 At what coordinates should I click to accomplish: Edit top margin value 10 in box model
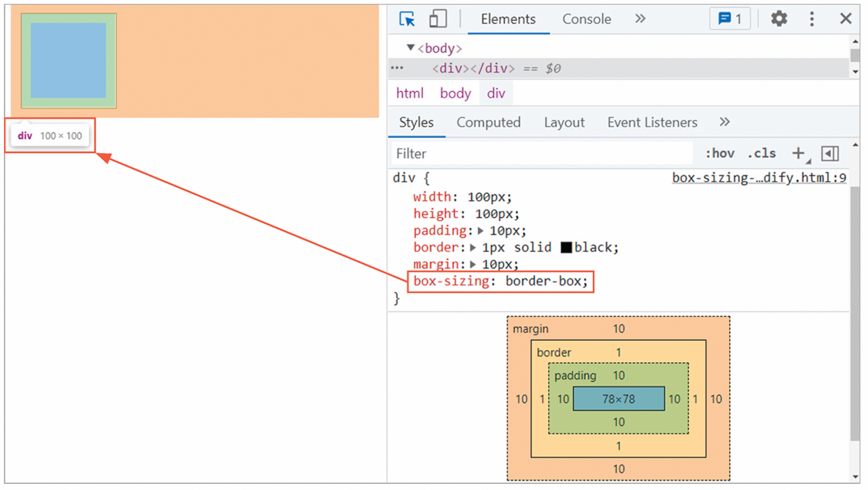pyautogui.click(x=618, y=329)
